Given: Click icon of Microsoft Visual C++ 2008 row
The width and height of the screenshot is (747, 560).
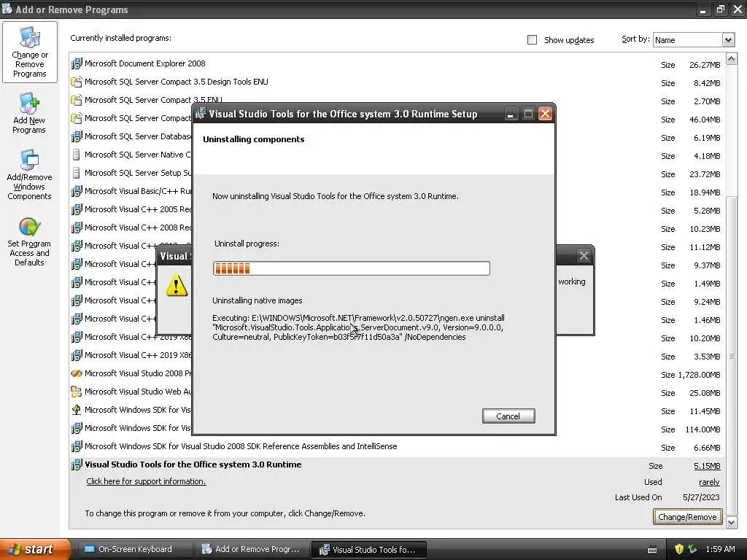Looking at the screenshot, I should [x=76, y=227].
